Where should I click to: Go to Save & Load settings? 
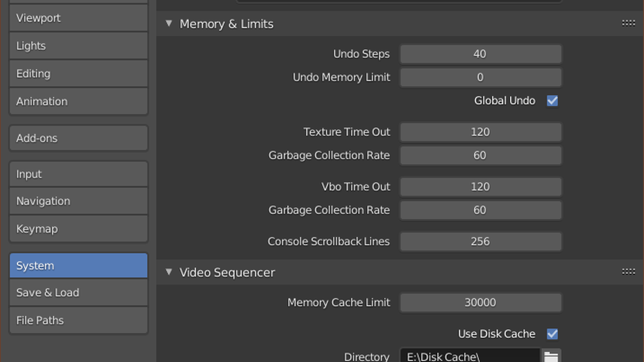78,292
